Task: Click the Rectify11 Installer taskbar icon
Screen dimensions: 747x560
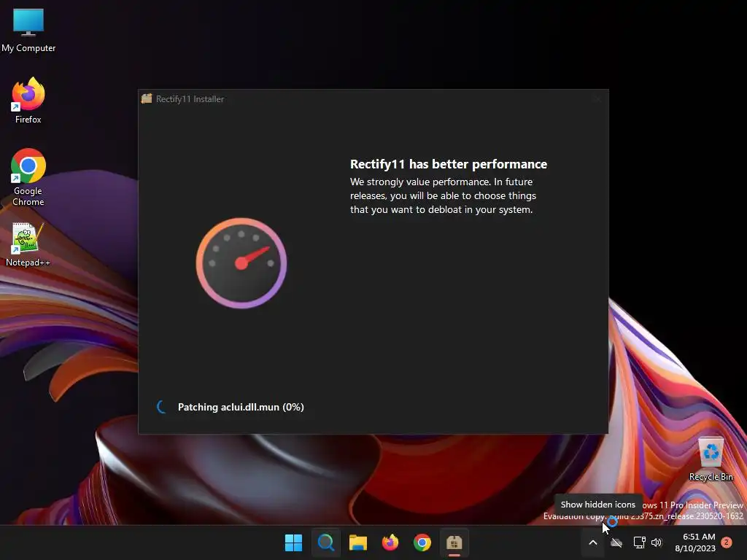Action: pyautogui.click(x=454, y=542)
